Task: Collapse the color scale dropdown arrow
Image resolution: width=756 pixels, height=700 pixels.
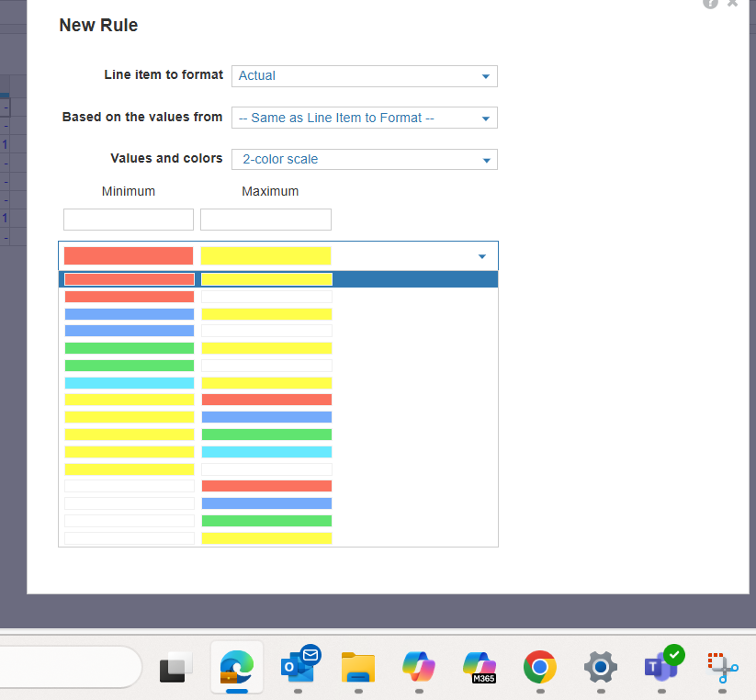Action: (481, 256)
